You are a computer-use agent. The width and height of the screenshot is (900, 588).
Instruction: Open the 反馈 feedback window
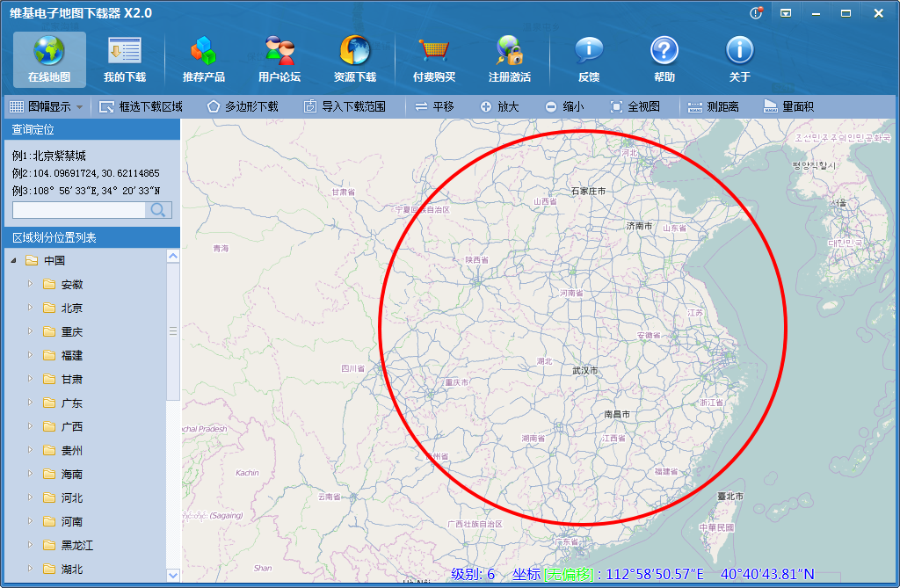(587, 55)
